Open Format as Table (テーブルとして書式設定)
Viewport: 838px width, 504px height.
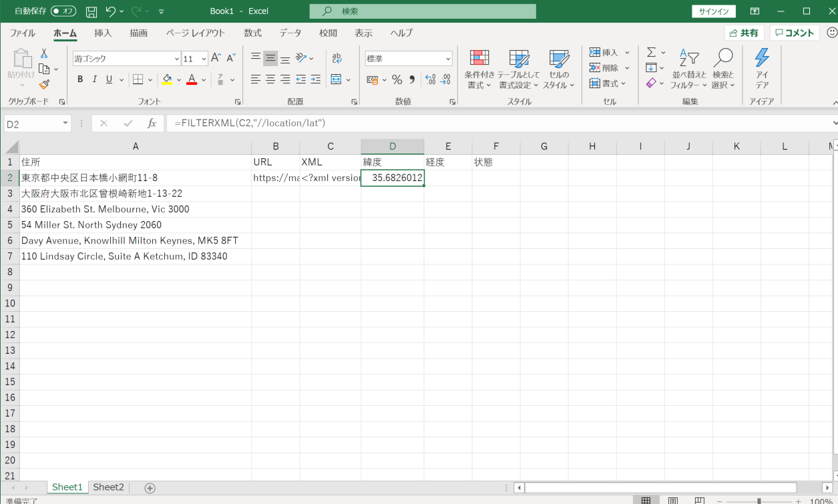point(518,69)
